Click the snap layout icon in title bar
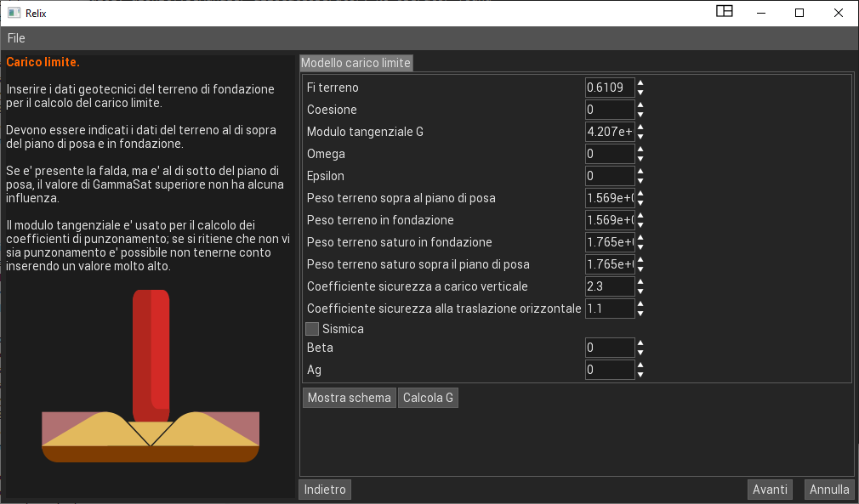 (724, 12)
